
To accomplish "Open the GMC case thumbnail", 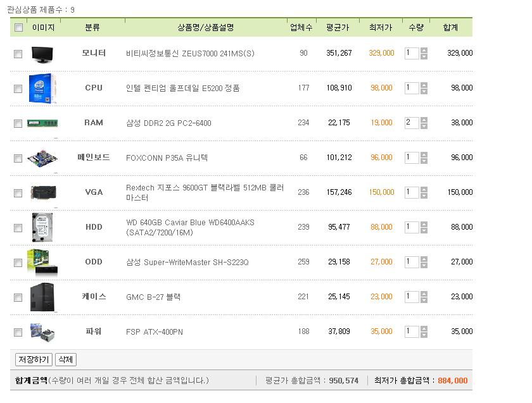I will coord(42,297).
